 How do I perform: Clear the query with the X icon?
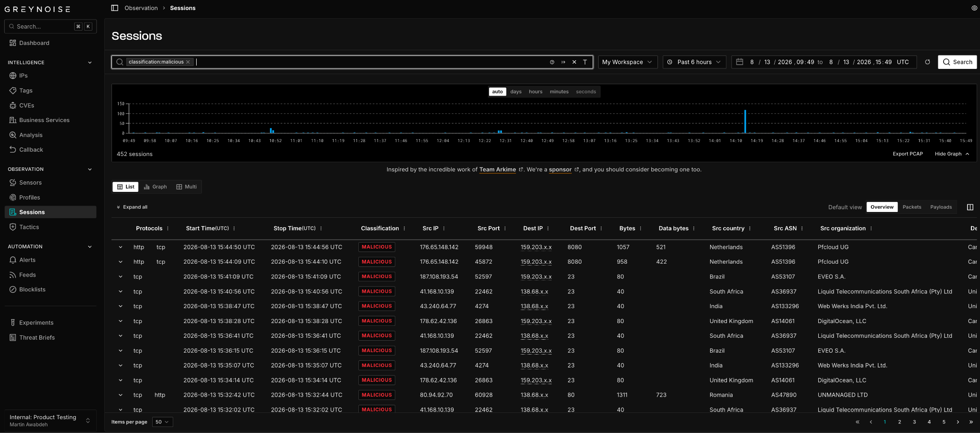tap(574, 62)
